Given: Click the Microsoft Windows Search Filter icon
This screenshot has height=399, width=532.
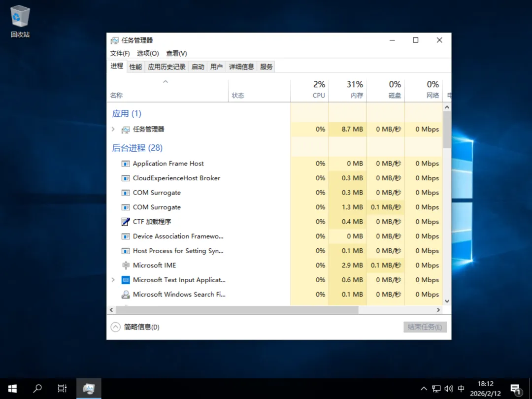Looking at the screenshot, I should click(126, 295).
